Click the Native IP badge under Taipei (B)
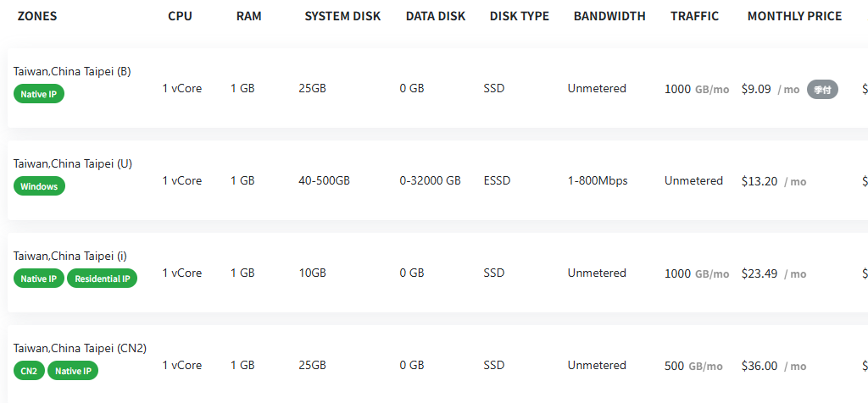The image size is (868, 403). pyautogui.click(x=39, y=94)
